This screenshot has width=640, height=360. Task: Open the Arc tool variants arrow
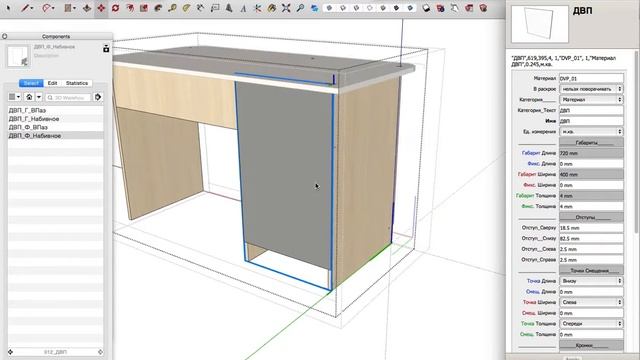click(53, 8)
